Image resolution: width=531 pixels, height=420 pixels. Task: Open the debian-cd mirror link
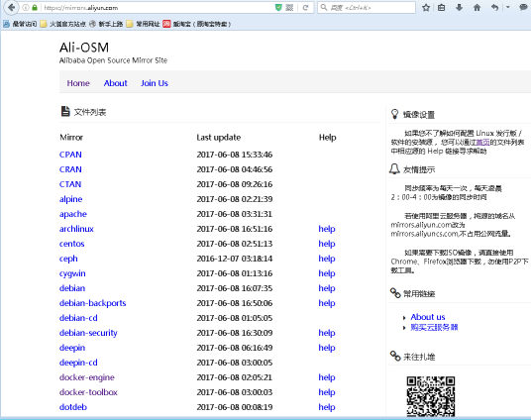78,318
